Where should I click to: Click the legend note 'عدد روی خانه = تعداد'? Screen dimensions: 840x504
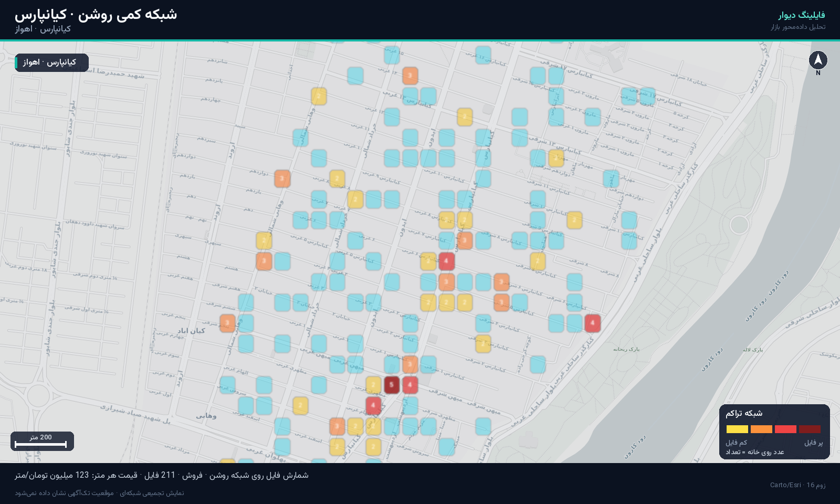coord(755,452)
